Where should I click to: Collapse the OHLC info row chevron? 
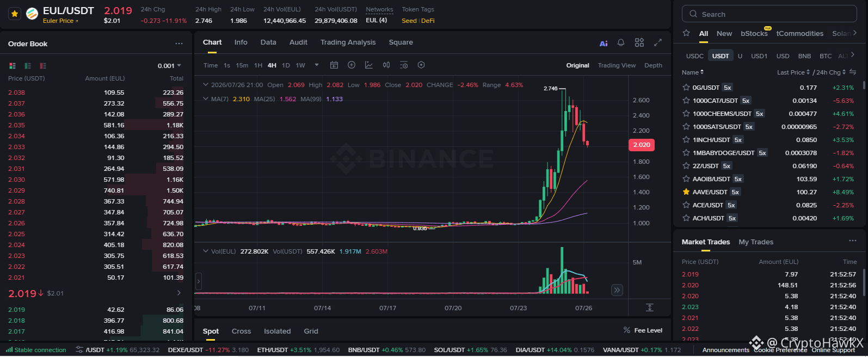tap(206, 85)
